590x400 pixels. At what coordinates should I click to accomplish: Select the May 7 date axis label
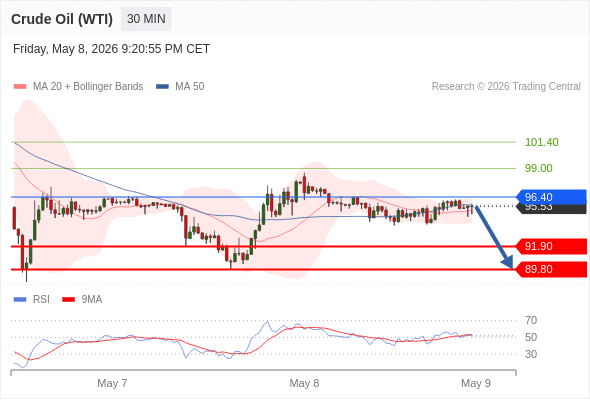(112, 383)
